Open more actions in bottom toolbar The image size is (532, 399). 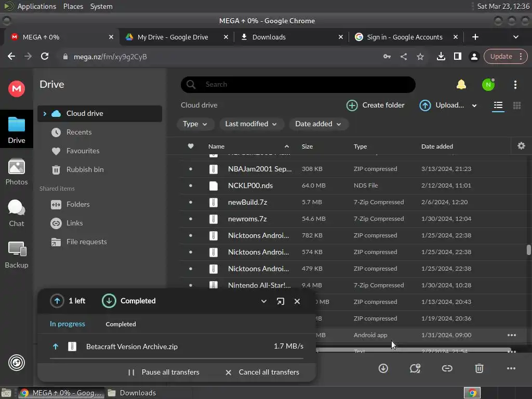click(511, 368)
